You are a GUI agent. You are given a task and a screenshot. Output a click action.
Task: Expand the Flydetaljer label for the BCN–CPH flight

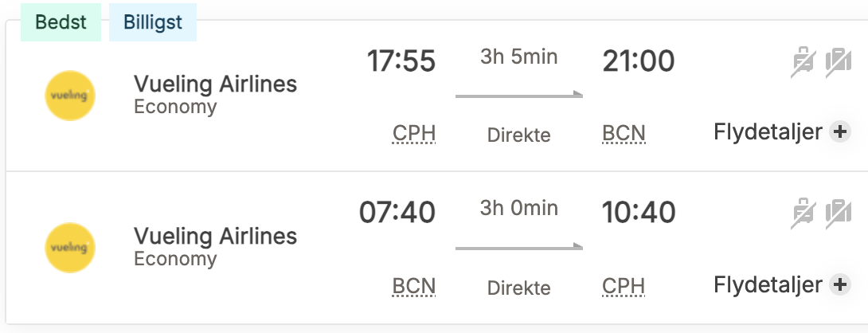pyautogui.click(x=767, y=284)
